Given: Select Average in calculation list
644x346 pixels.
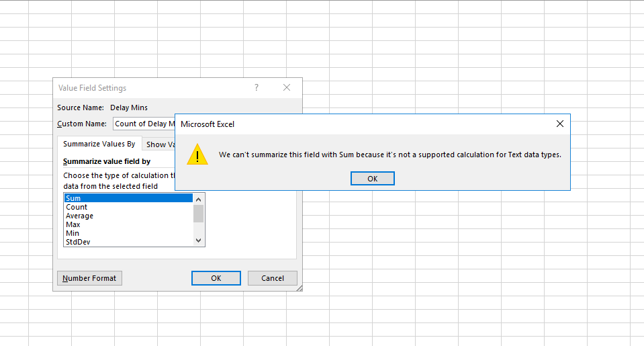Looking at the screenshot, I should [128, 216].
